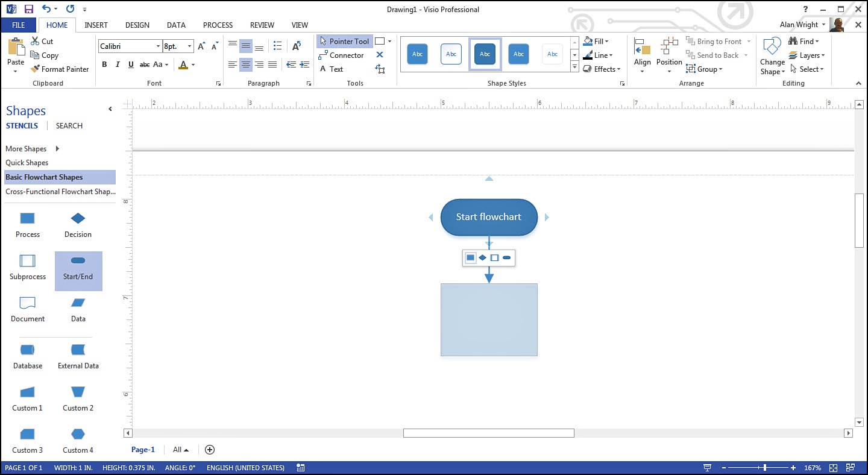This screenshot has width=868, height=475.
Task: Open the Line dropdown
Action: click(x=598, y=55)
